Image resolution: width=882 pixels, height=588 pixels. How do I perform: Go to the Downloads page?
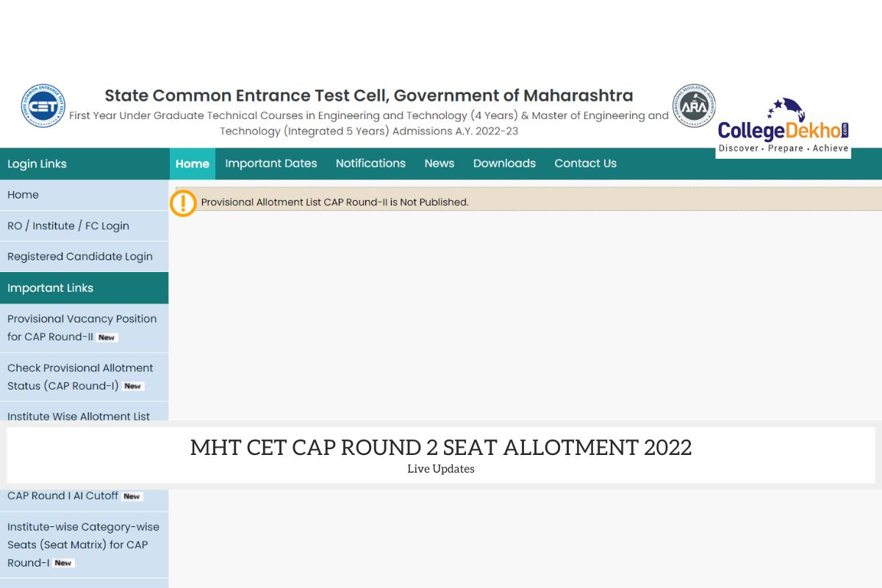coord(504,163)
